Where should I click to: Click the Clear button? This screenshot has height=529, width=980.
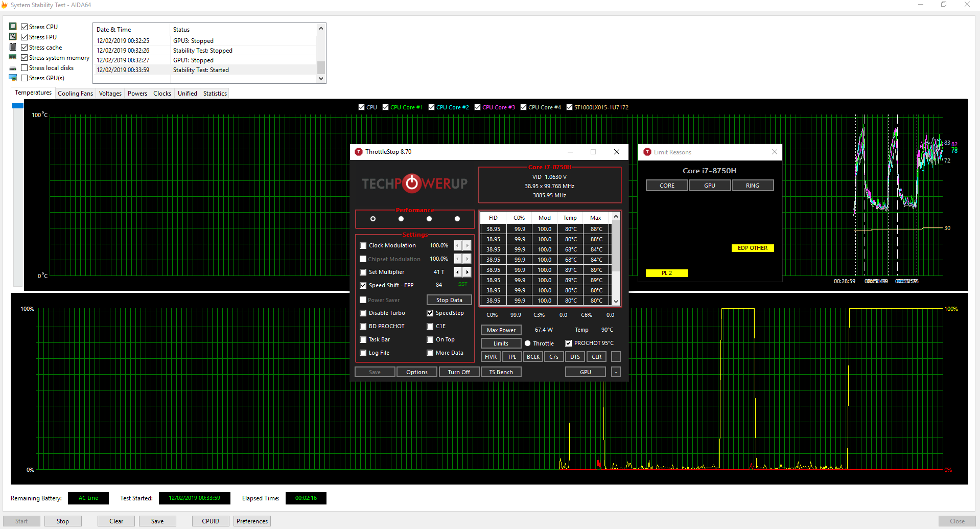(116, 521)
